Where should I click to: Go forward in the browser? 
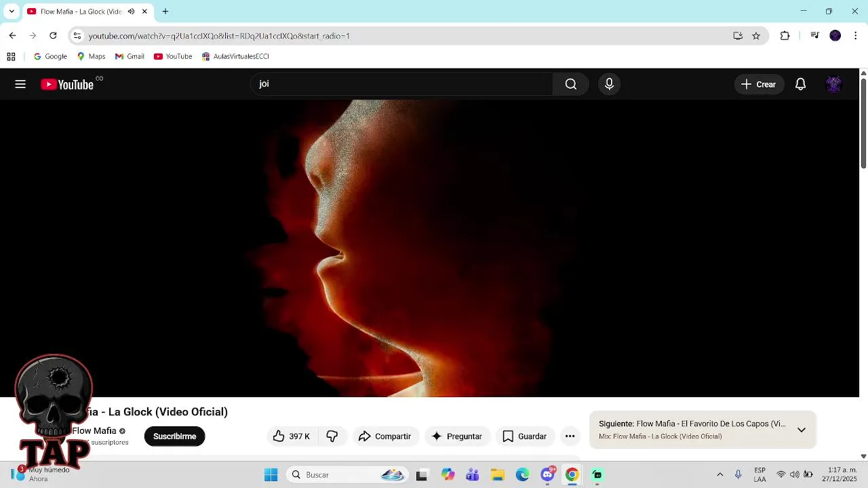point(33,36)
